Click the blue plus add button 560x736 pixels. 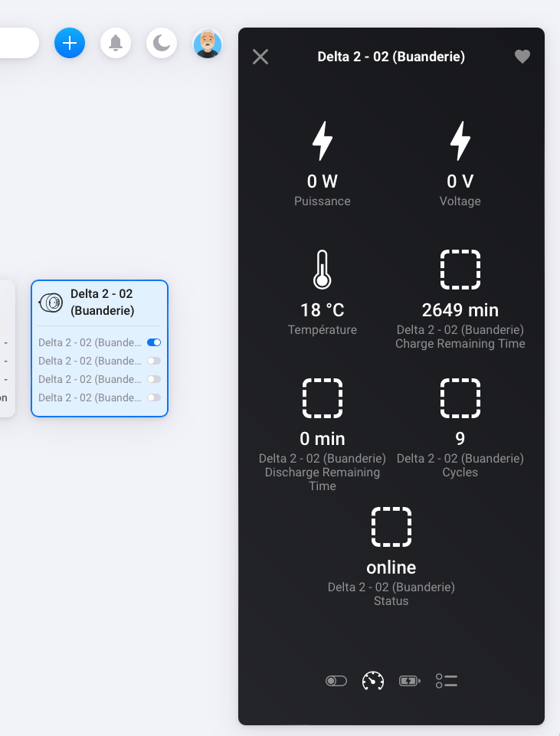click(x=70, y=43)
